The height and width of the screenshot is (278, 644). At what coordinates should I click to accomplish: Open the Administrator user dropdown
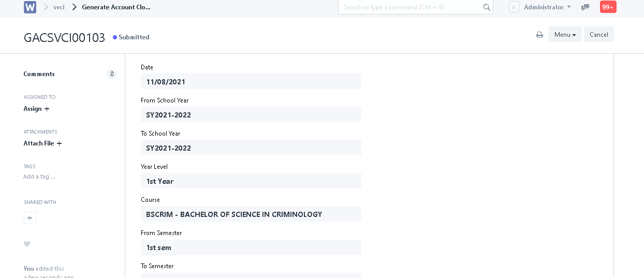(x=547, y=7)
